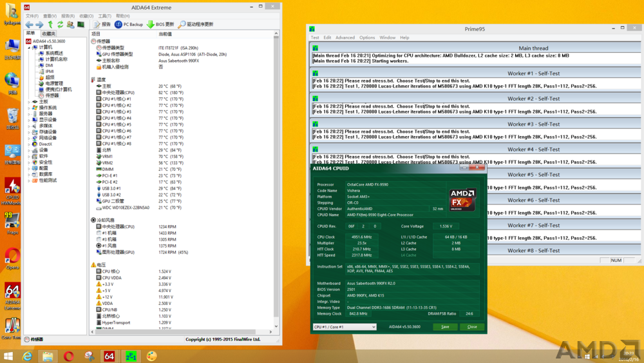The image size is (644, 363).
Task: Expand the 多媒体 tree node
Action: tap(29, 126)
